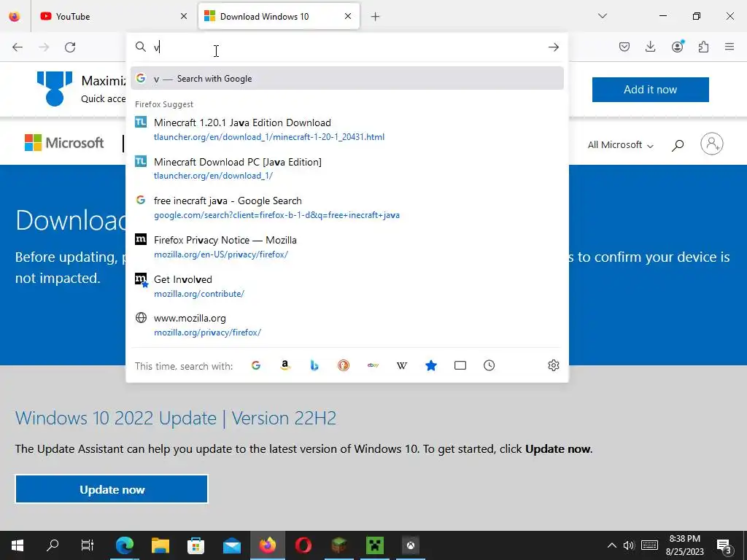Click into the address bar text field

(x=348, y=47)
